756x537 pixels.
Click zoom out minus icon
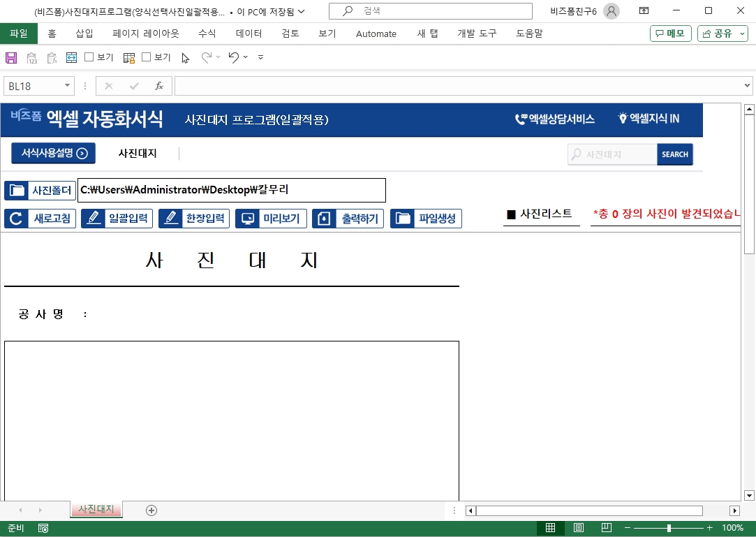pos(628,529)
